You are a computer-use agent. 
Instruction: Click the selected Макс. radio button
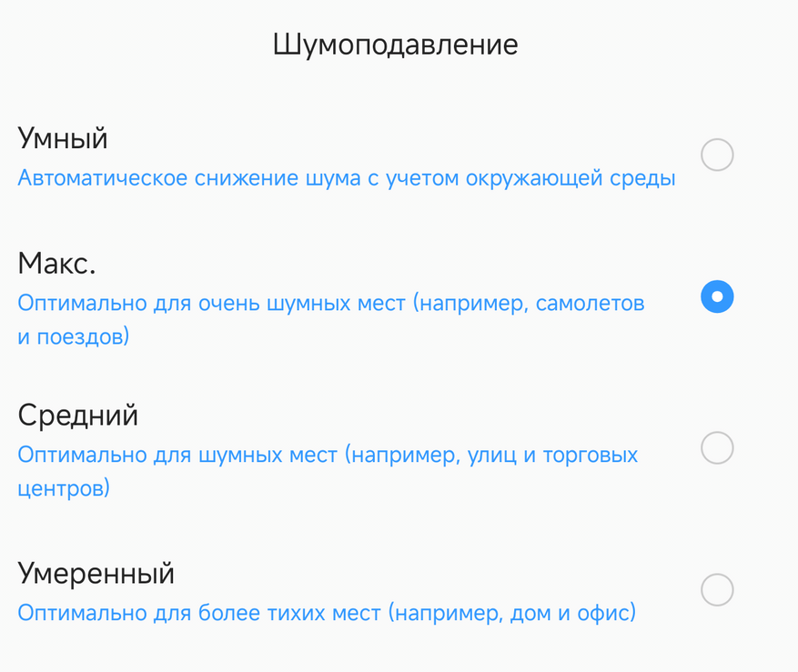717,297
